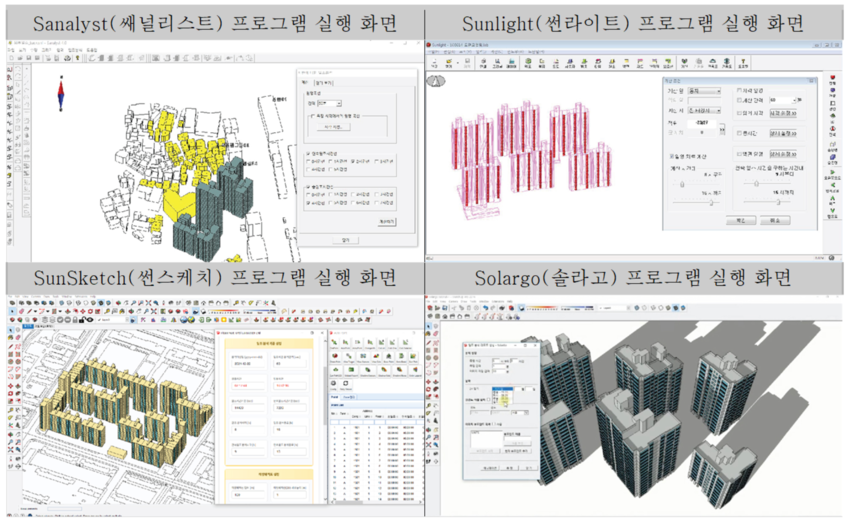The image size is (848, 521).
Task: Open the first dropdown in Sunlight settings dialog
Action: (x=704, y=90)
